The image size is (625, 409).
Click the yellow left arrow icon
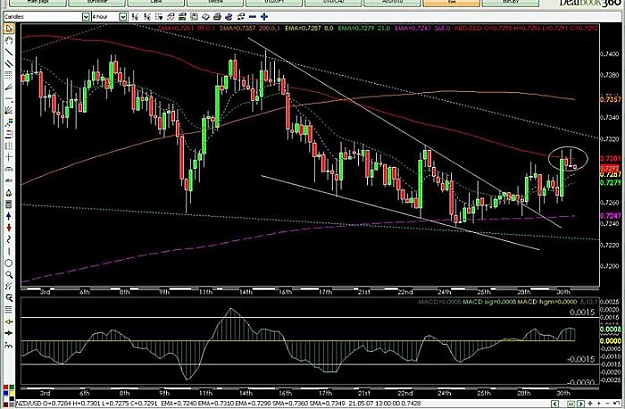pyautogui.click(x=8, y=321)
